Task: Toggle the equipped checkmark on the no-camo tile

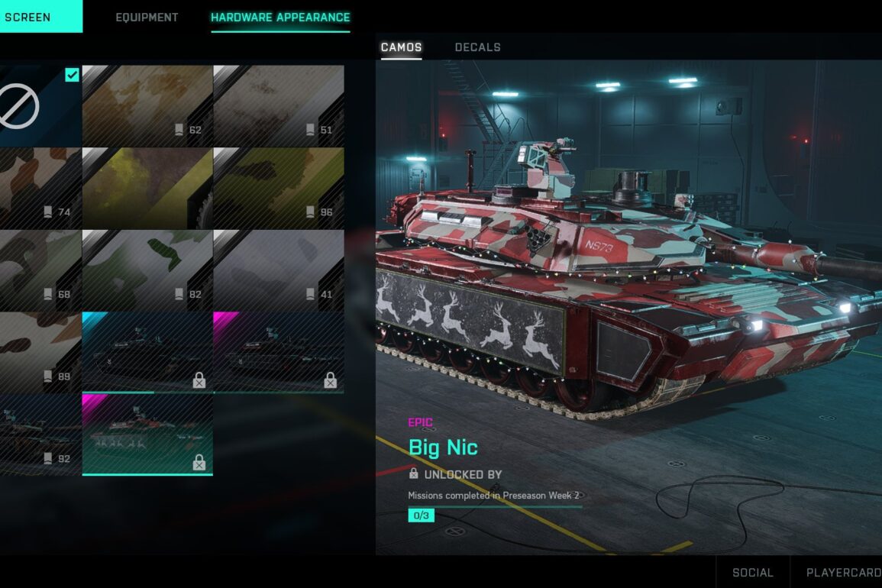Action: pyautogui.click(x=72, y=74)
